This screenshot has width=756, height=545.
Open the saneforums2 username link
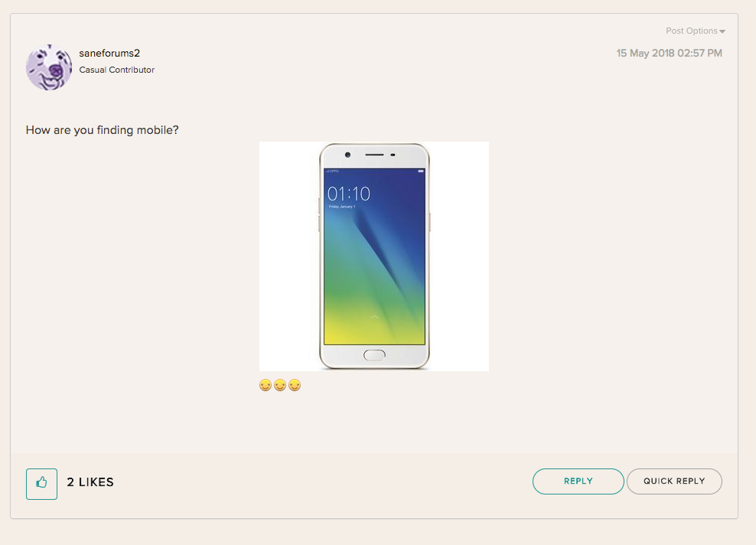pos(109,53)
